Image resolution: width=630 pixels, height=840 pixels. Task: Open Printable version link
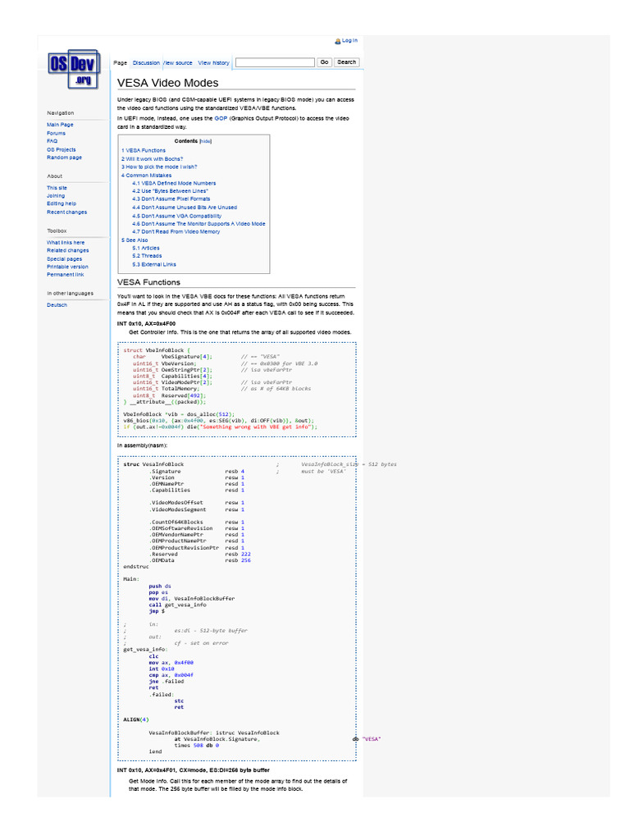click(67, 267)
